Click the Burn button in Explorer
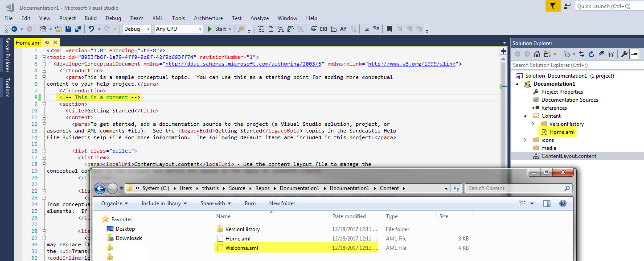 (250, 203)
